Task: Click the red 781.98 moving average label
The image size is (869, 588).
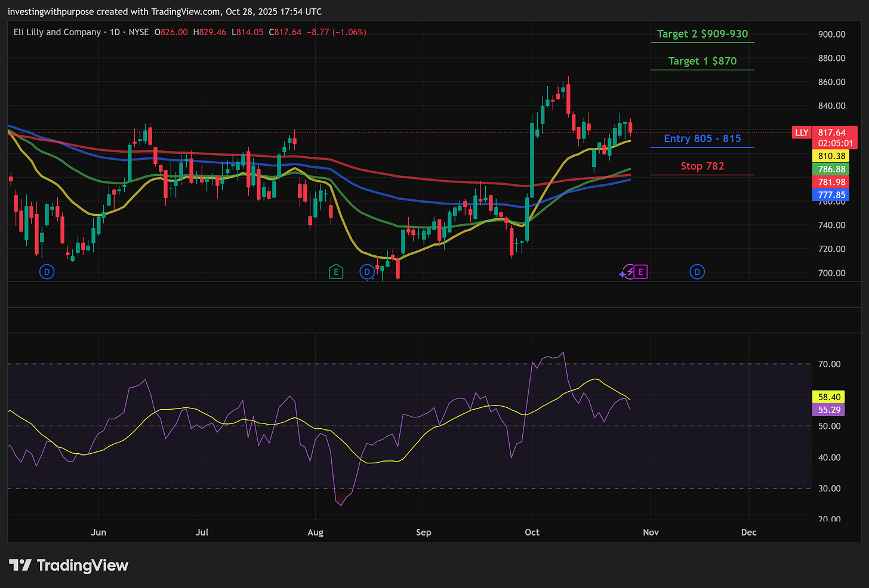Action: (x=832, y=182)
